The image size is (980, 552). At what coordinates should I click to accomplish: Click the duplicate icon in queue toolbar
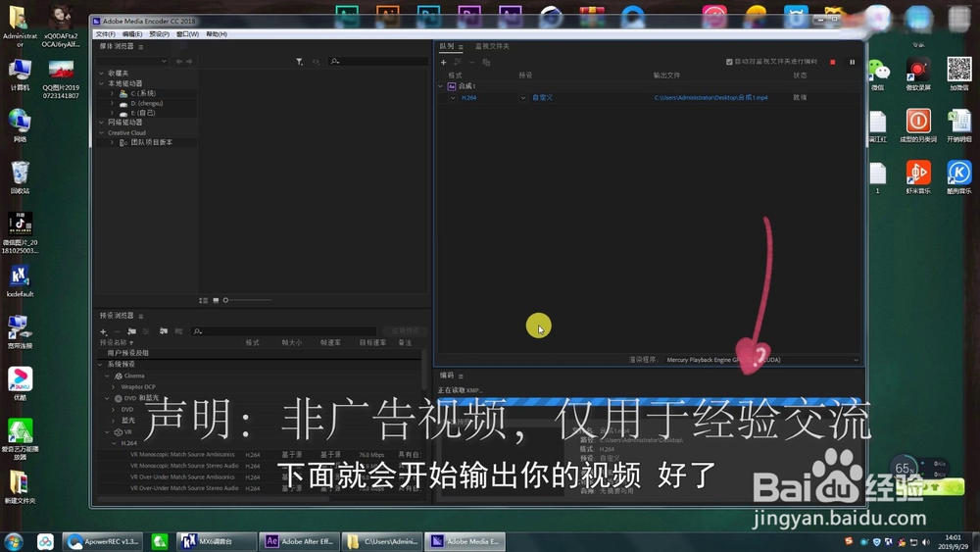(x=486, y=62)
